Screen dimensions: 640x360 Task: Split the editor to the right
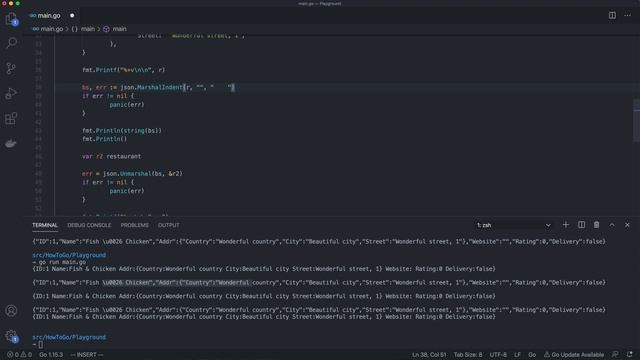coord(612,16)
